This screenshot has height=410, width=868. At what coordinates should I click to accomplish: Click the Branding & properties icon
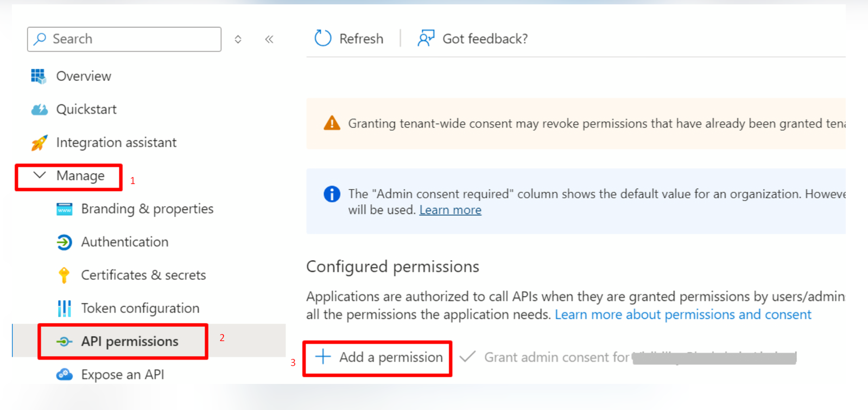coord(64,209)
